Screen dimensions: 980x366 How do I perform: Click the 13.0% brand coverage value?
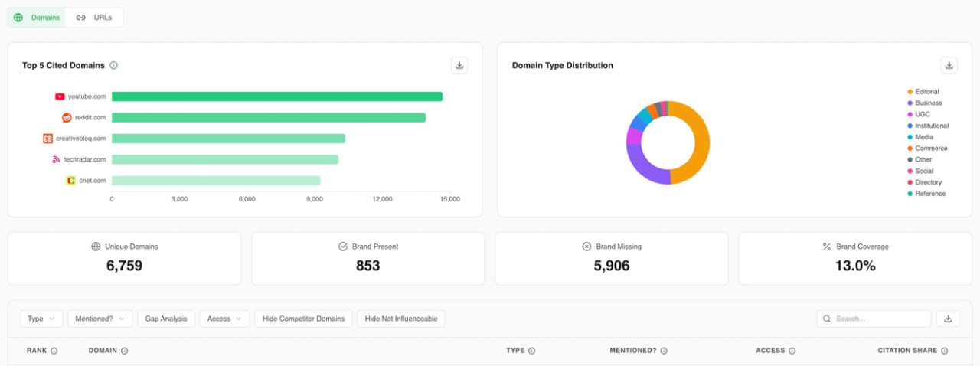click(x=855, y=266)
